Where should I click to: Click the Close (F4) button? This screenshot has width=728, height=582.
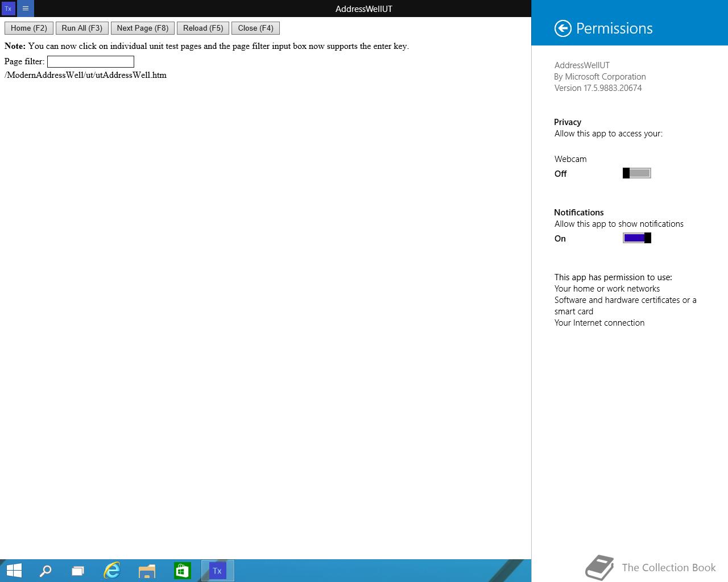[x=256, y=28]
